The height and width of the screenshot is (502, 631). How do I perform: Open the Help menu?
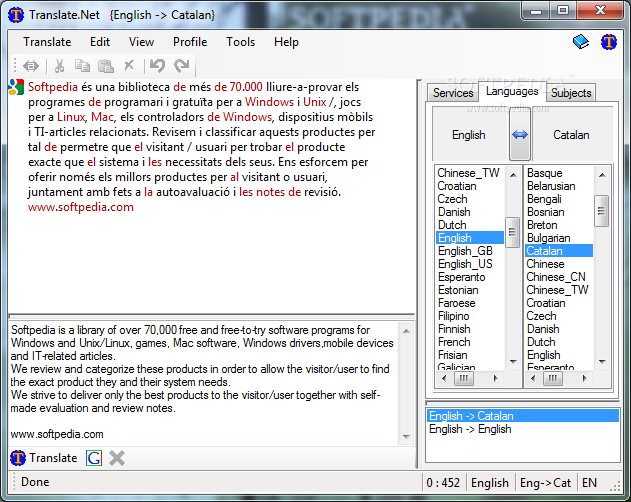[x=286, y=42]
